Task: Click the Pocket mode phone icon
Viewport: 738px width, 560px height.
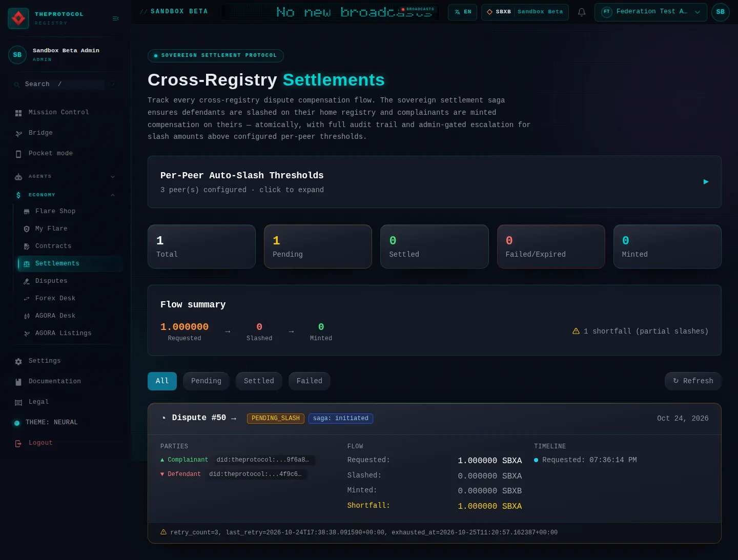Action: 18,154
